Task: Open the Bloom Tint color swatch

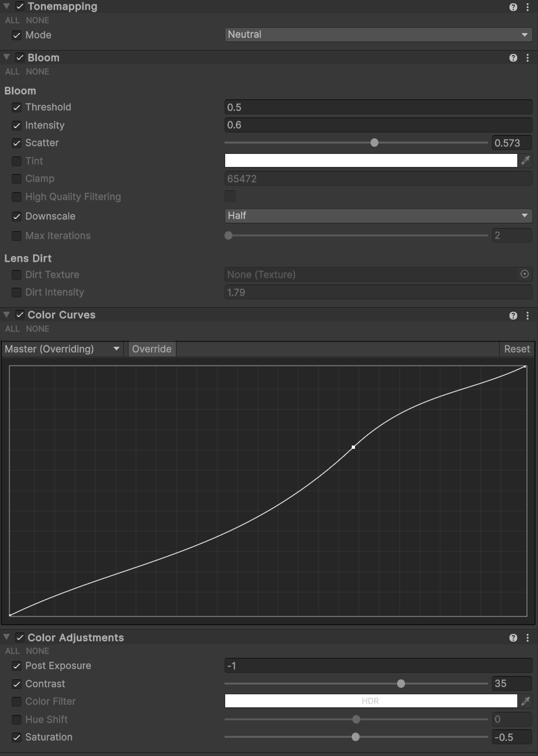Action: pyautogui.click(x=371, y=160)
